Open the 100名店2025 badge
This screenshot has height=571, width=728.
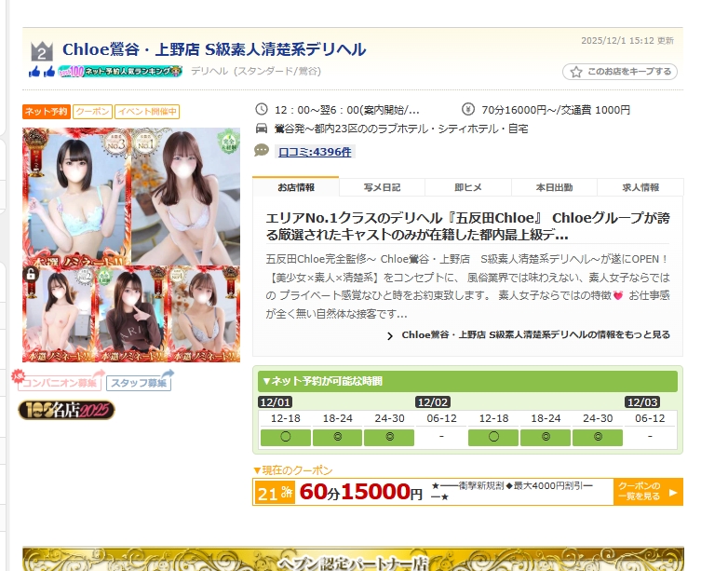[67, 410]
